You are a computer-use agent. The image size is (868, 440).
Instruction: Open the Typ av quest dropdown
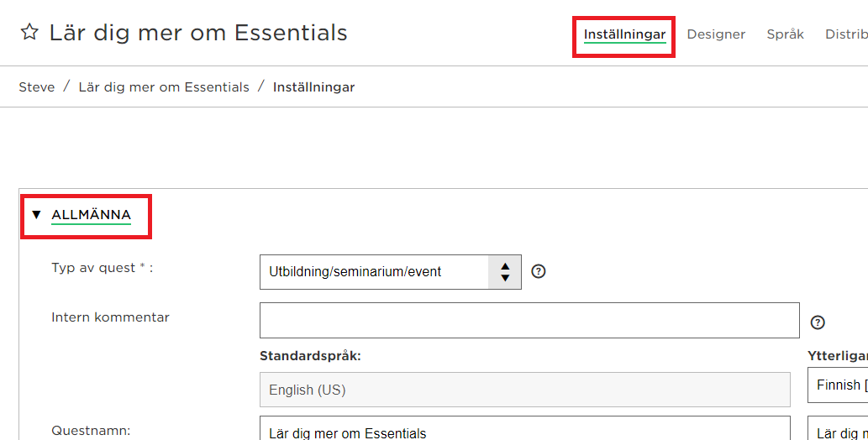click(390, 272)
